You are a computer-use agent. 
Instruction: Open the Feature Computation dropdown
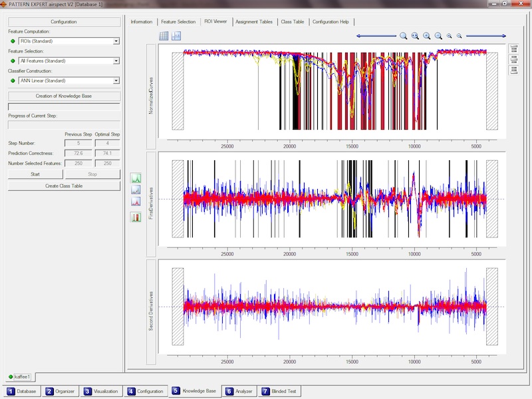point(116,41)
